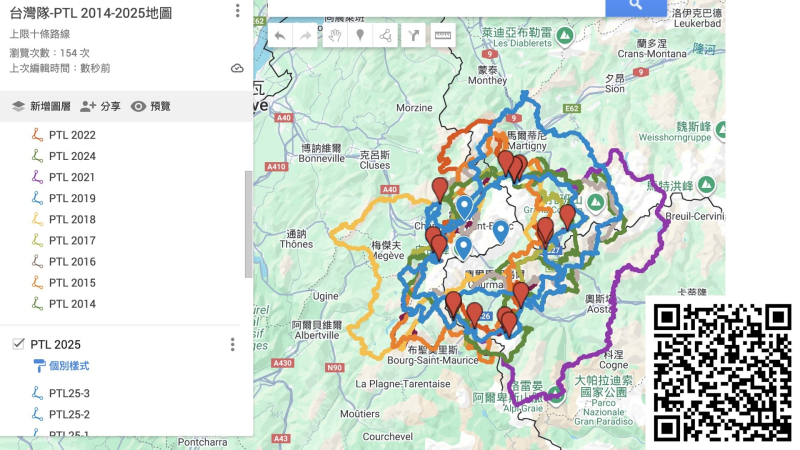
Task: Click the undo arrow in map toolbar
Action: (x=280, y=35)
